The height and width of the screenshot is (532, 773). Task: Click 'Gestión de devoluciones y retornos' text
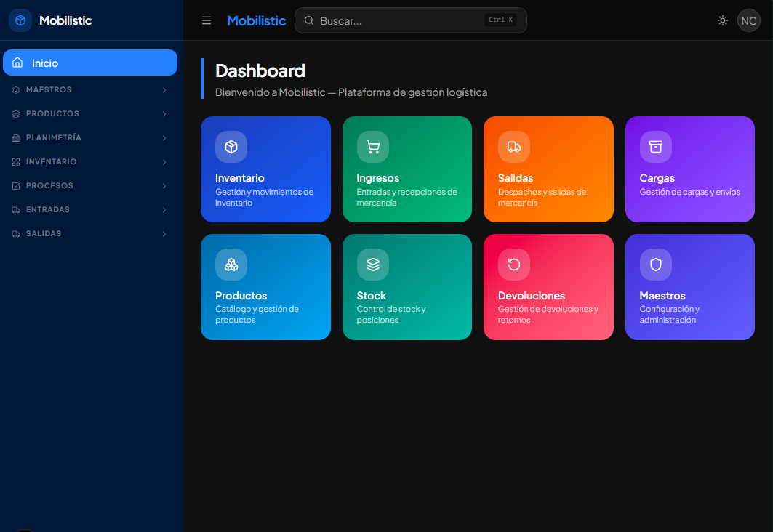tap(548, 314)
